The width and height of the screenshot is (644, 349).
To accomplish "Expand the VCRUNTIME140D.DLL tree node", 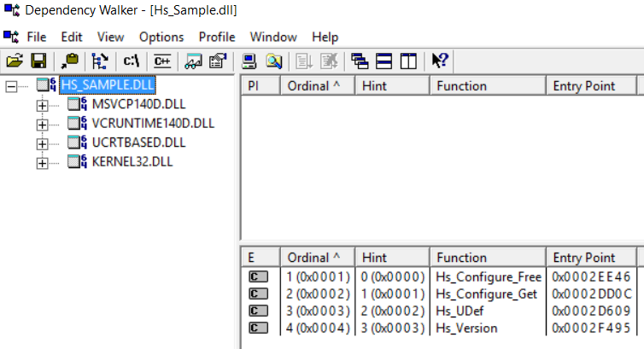I will tap(42, 125).
